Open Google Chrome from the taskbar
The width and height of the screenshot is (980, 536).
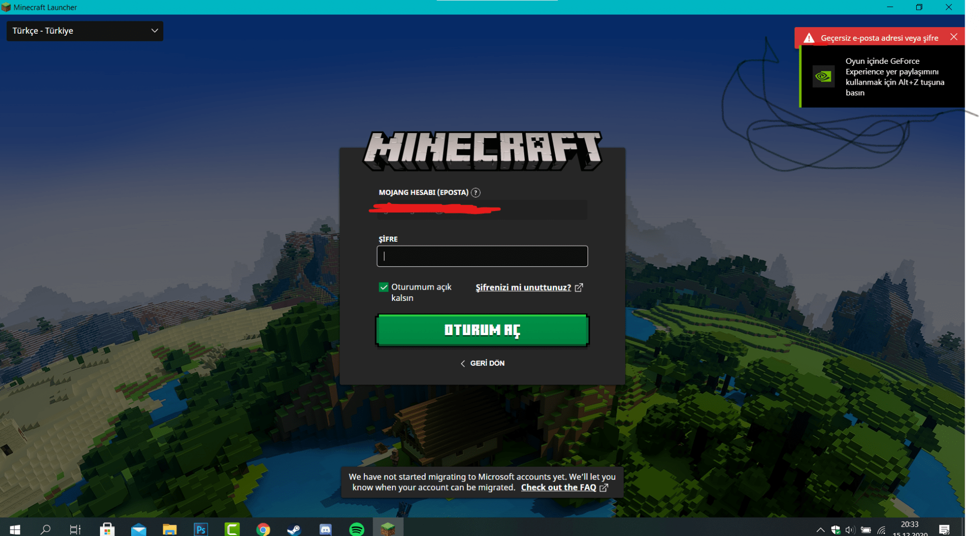coord(263,529)
